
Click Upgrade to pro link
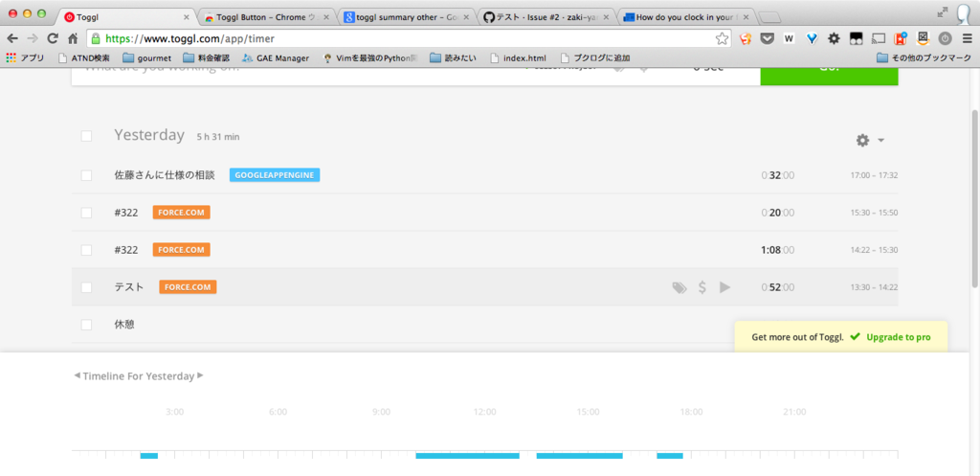pos(898,337)
